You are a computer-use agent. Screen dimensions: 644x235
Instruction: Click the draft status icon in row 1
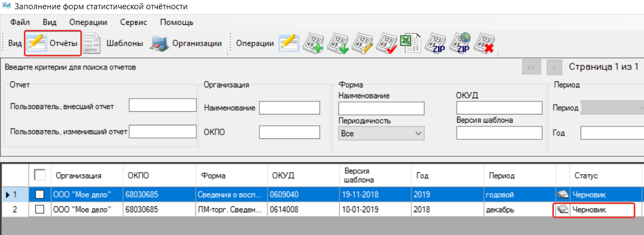[x=562, y=194]
